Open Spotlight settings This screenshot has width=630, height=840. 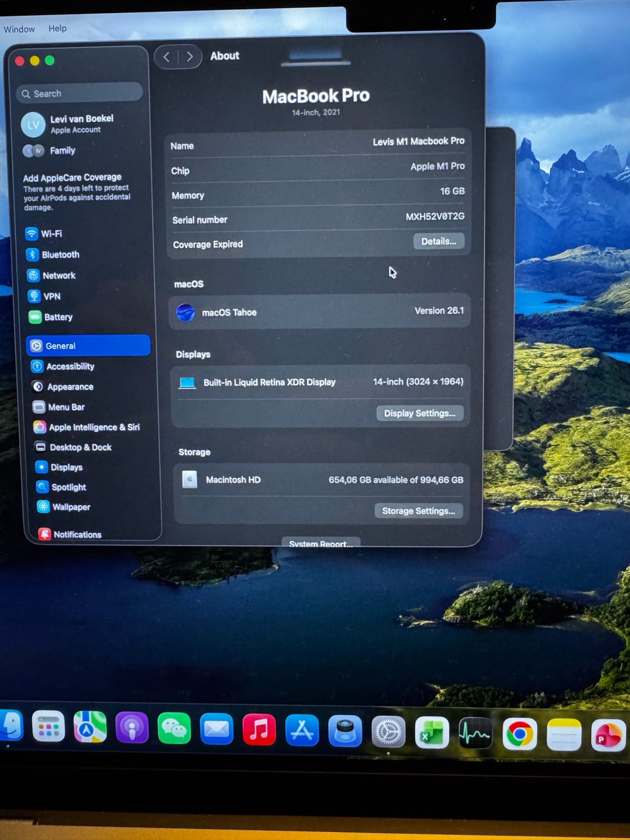(61, 487)
